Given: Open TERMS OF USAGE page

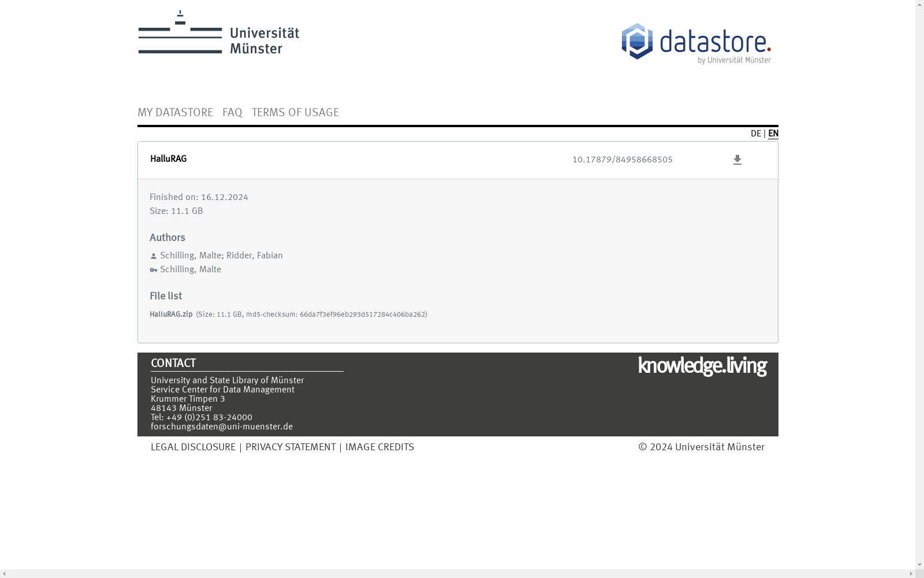Looking at the screenshot, I should point(295,113).
